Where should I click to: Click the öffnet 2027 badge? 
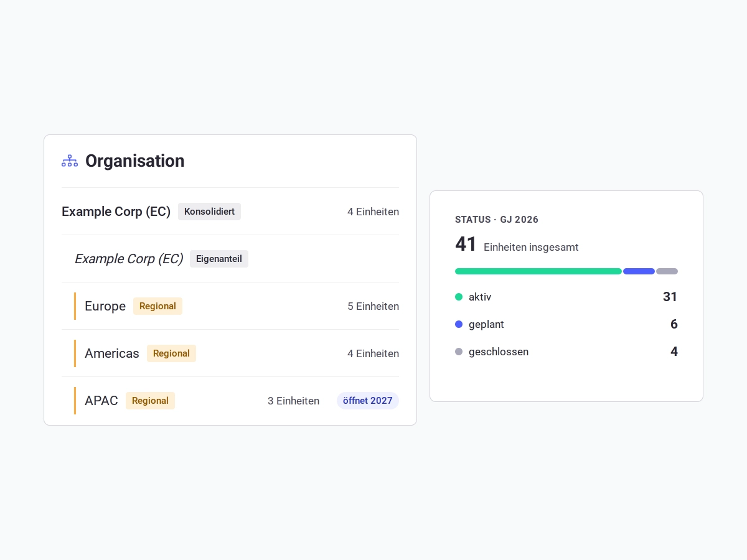click(368, 401)
